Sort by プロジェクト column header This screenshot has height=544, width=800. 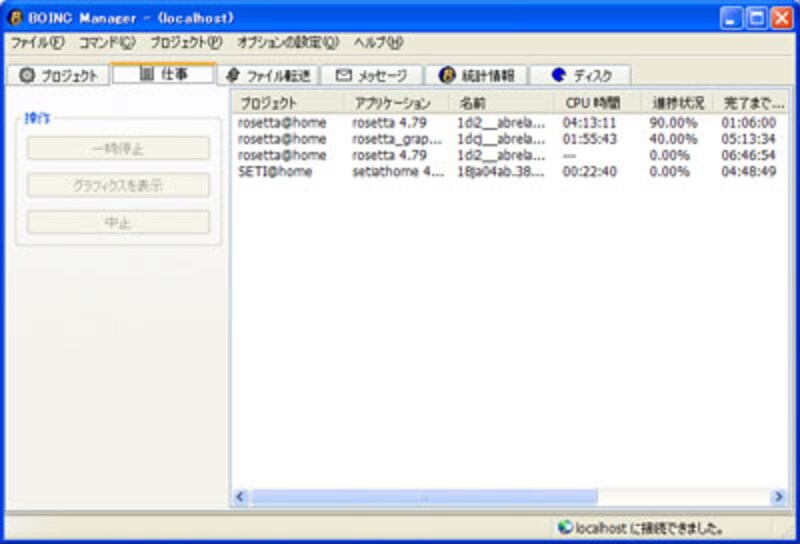(288, 103)
